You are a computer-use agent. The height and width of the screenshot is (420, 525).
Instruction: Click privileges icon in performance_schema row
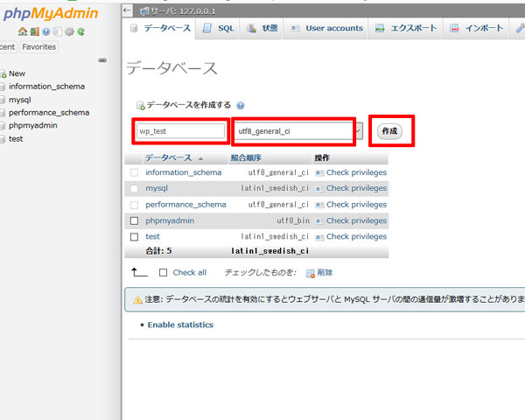[319, 205]
